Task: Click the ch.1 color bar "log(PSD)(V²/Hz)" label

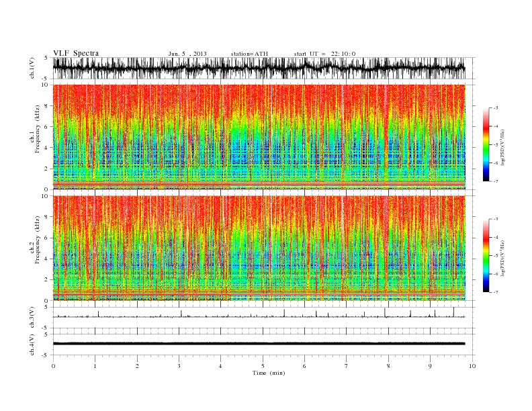Action: tap(502, 147)
